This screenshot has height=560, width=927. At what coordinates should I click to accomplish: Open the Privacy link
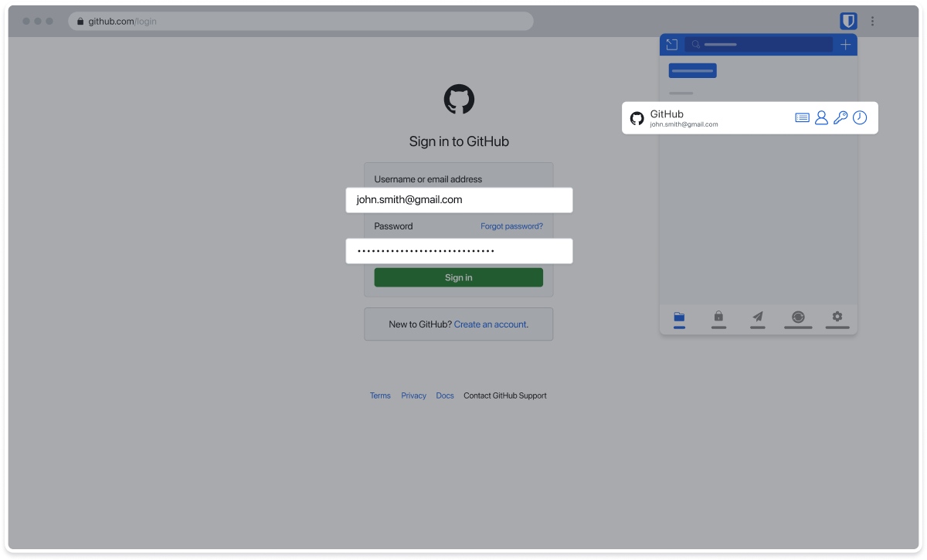coord(413,395)
